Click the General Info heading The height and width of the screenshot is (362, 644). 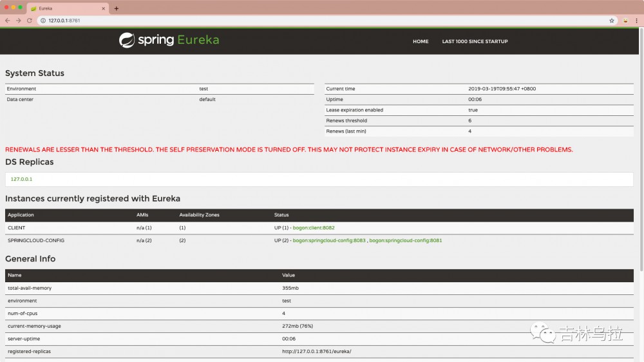click(30, 259)
